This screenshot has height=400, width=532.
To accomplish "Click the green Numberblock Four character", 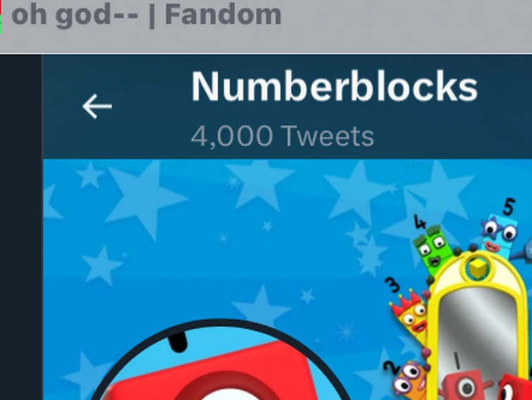I will [x=433, y=250].
